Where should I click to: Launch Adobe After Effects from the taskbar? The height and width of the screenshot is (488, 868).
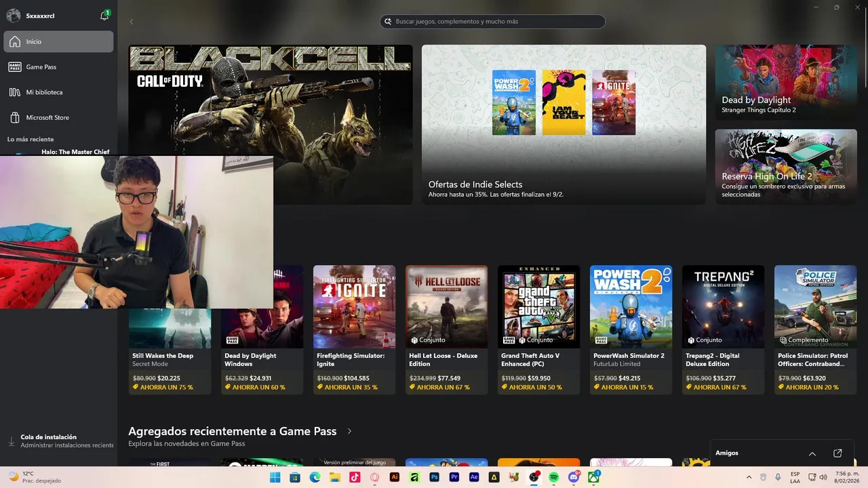point(474,477)
